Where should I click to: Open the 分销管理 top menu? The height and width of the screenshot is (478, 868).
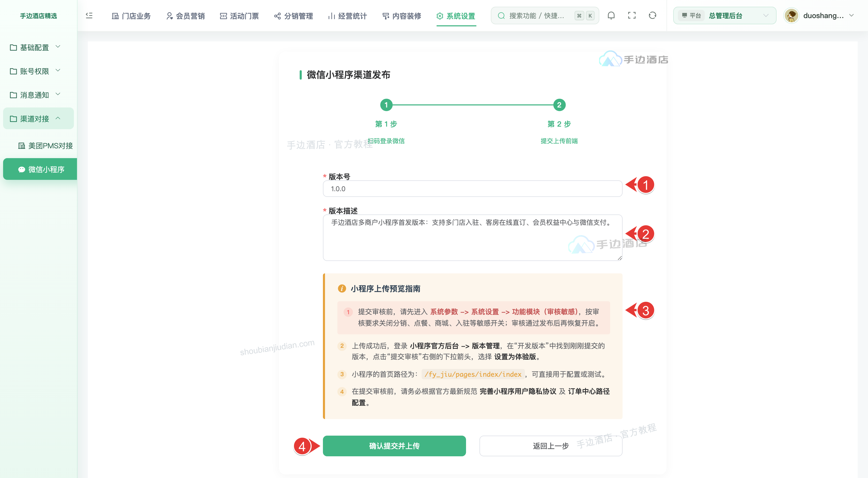294,16
